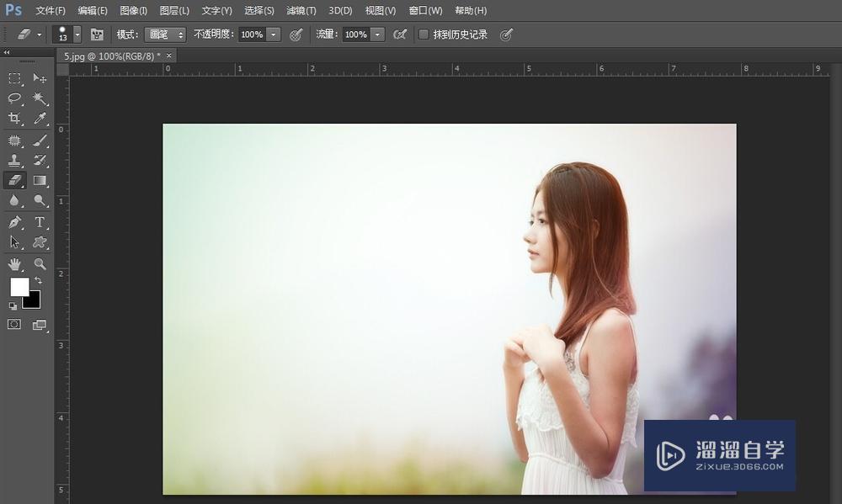Swap foreground and background colors
Screen dimensions: 842x504
(38, 280)
